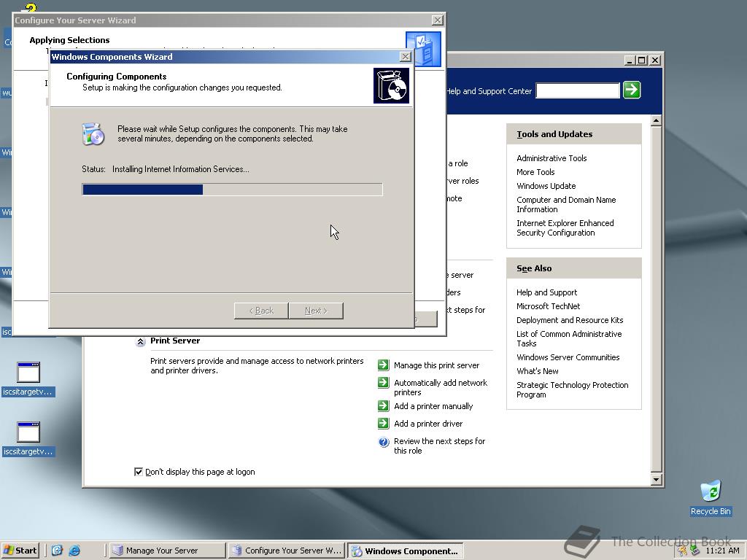Image resolution: width=747 pixels, height=560 pixels.
Task: Click the Show Desktop quick launch icon
Action: 57,551
